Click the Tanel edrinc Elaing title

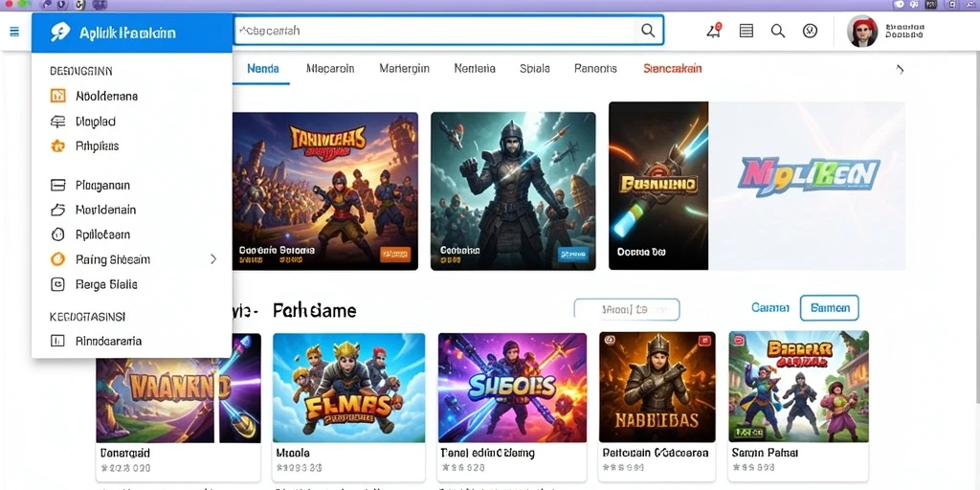coord(487,453)
